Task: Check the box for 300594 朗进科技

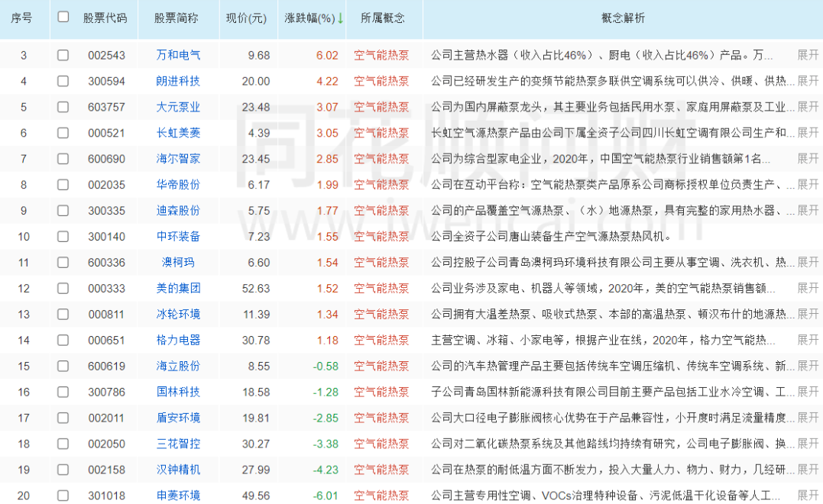Action: tap(63, 81)
